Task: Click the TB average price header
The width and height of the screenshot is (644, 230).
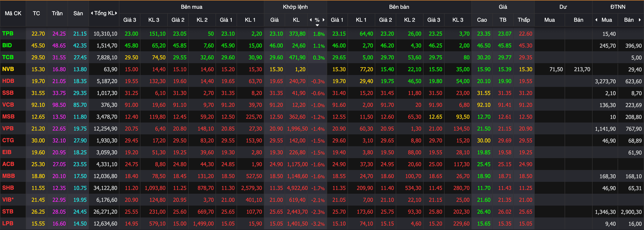Action: 503,20
